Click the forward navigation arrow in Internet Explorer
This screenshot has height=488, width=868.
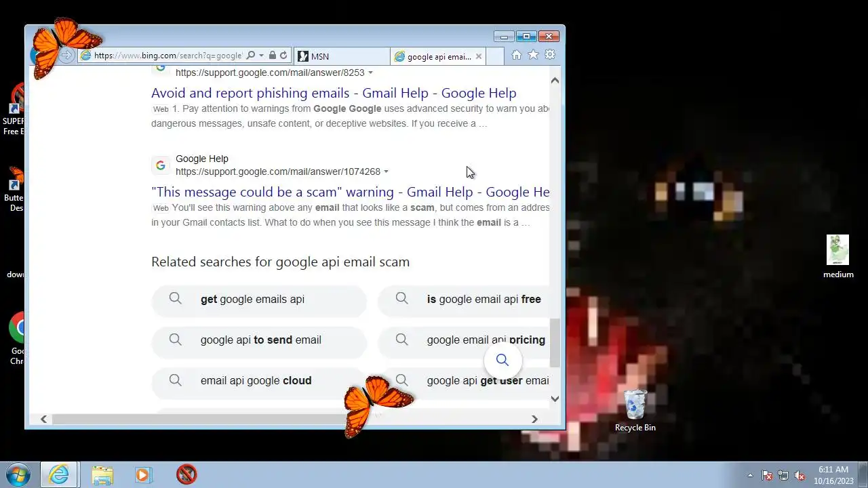(66, 56)
